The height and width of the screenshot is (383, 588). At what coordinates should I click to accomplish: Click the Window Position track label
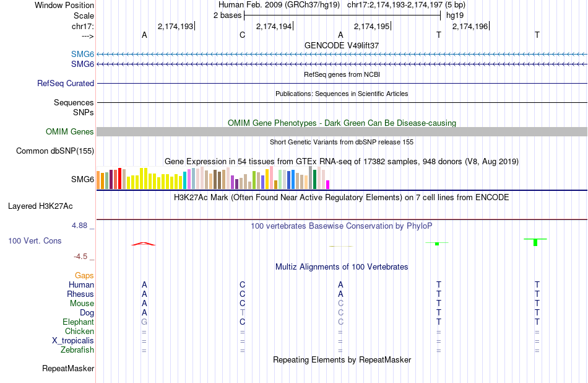click(64, 5)
